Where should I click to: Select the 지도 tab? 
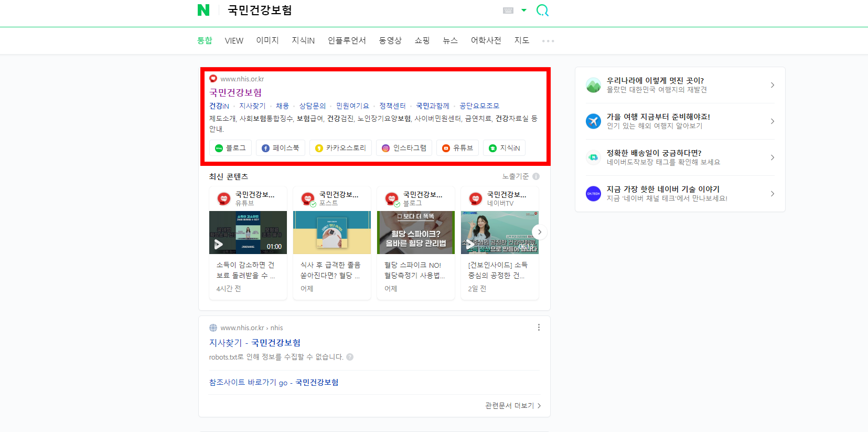pos(522,40)
